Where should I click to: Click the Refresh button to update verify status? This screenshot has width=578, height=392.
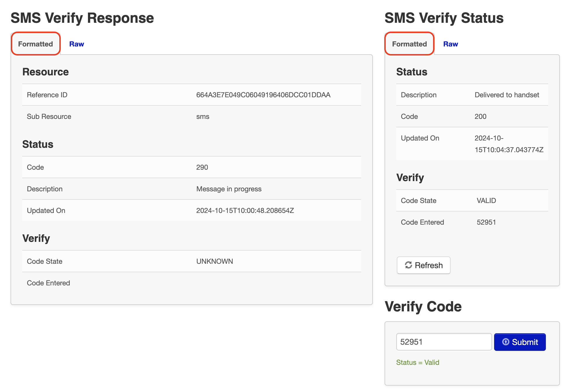(x=423, y=265)
